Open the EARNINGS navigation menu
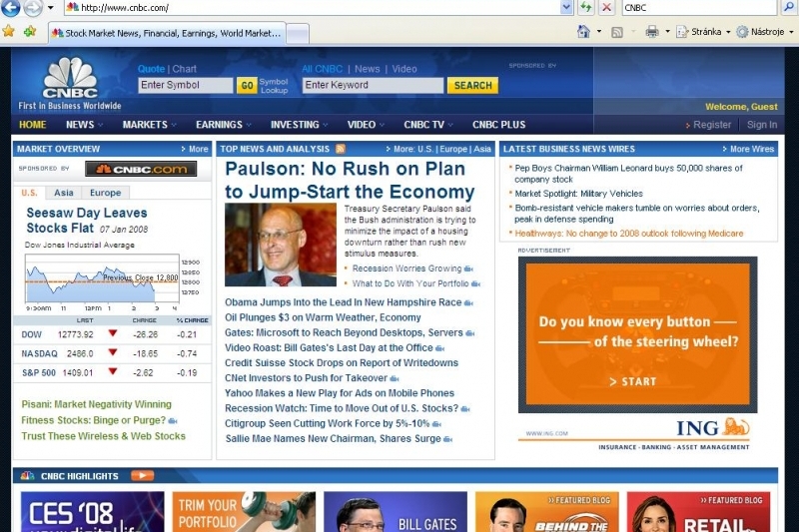 pos(223,124)
